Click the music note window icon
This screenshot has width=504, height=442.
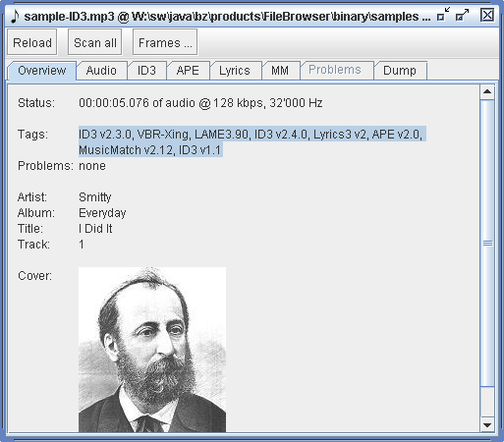point(15,16)
